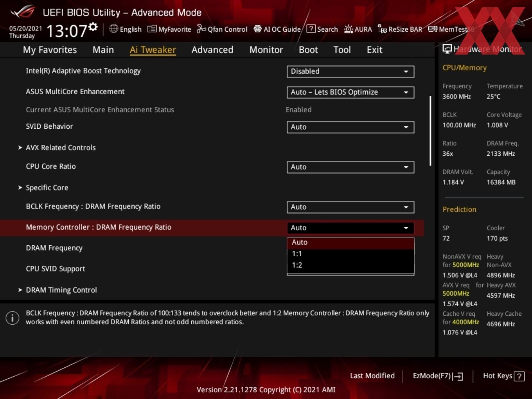Launch MemTest86 memory icon
Image resolution: width=532 pixels, height=399 pixels.
pyautogui.click(x=433, y=29)
